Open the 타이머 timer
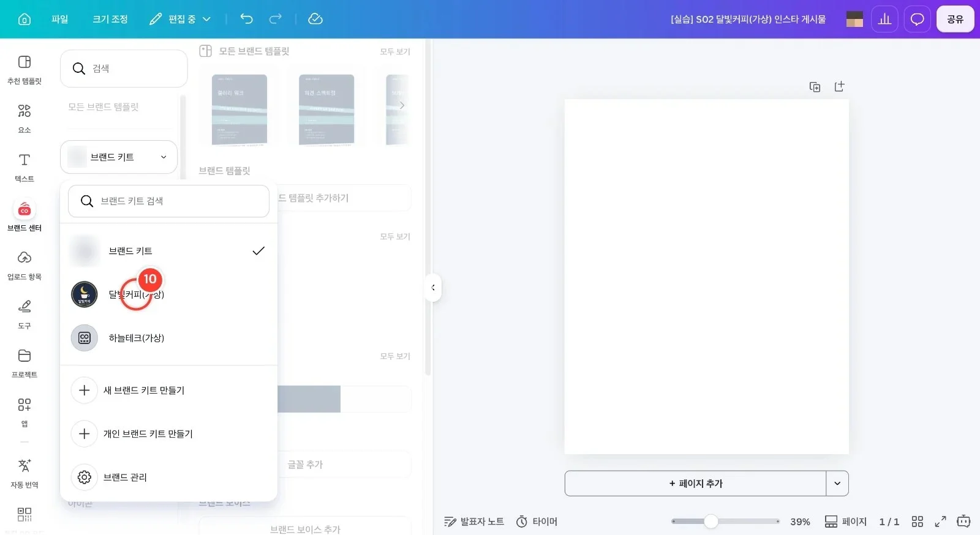The width and height of the screenshot is (980, 535). [537, 522]
